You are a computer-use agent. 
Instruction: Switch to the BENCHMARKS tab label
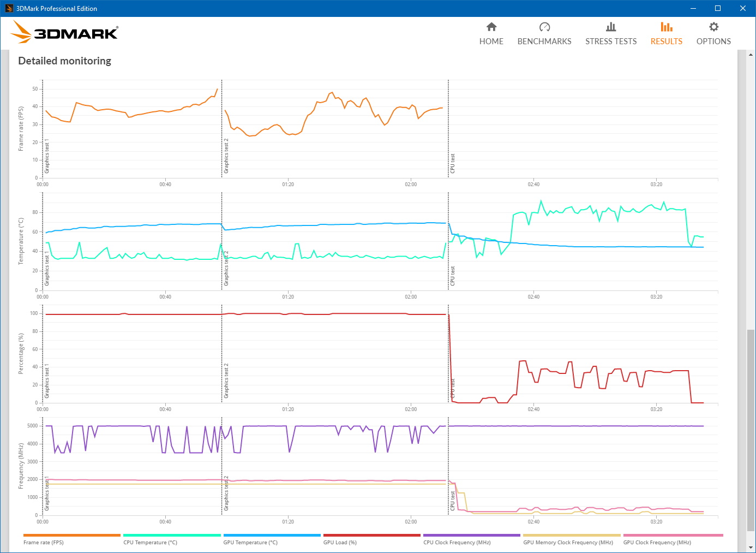coord(544,41)
